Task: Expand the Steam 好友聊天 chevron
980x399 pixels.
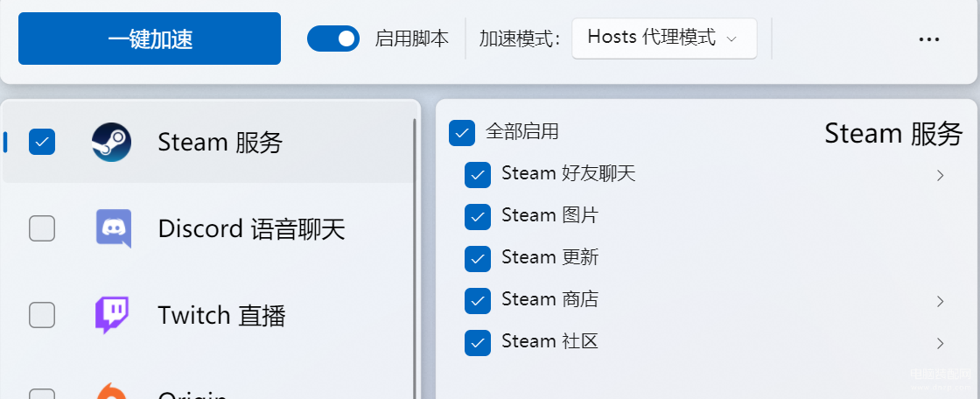Action: pyautogui.click(x=940, y=175)
